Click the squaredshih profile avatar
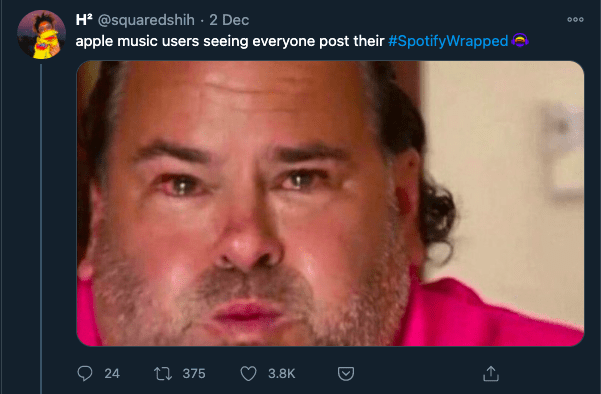The image size is (601, 394). pos(41,34)
